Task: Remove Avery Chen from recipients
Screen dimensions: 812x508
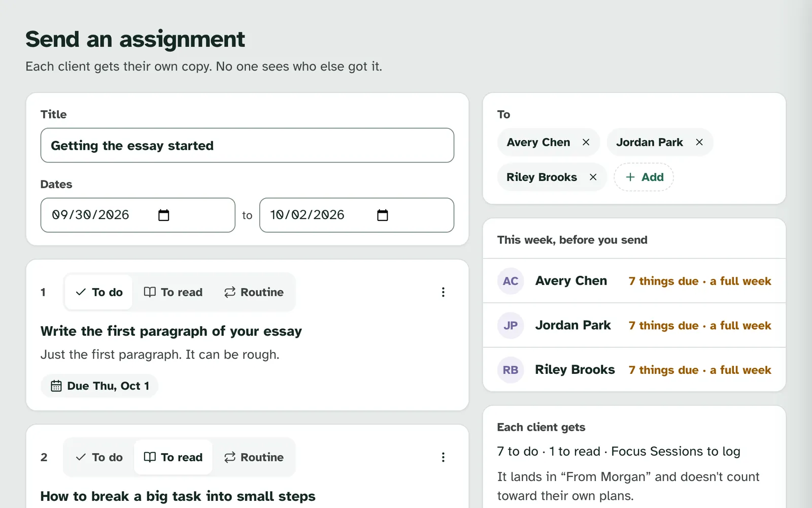Action: [586, 142]
